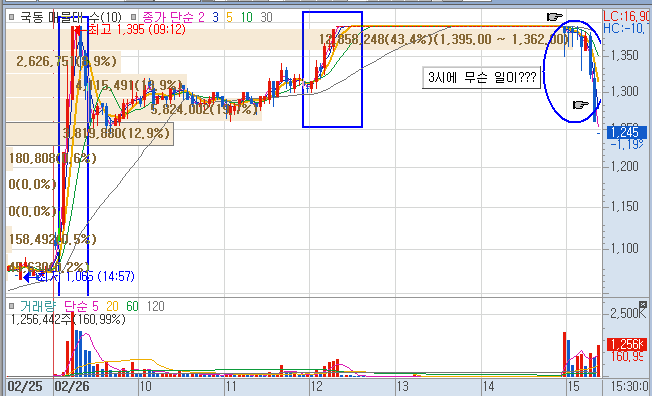Click the 02/25 date on time axis

(25, 386)
